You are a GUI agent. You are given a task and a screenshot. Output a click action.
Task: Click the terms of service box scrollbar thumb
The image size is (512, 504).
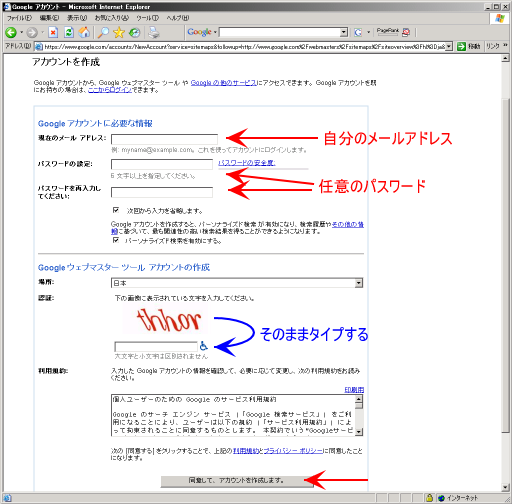click(x=359, y=406)
